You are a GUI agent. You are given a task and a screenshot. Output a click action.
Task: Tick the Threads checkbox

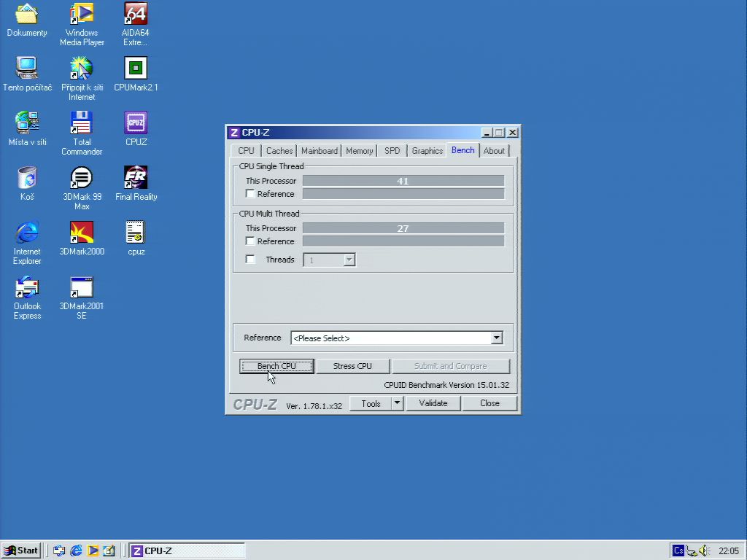click(250, 259)
